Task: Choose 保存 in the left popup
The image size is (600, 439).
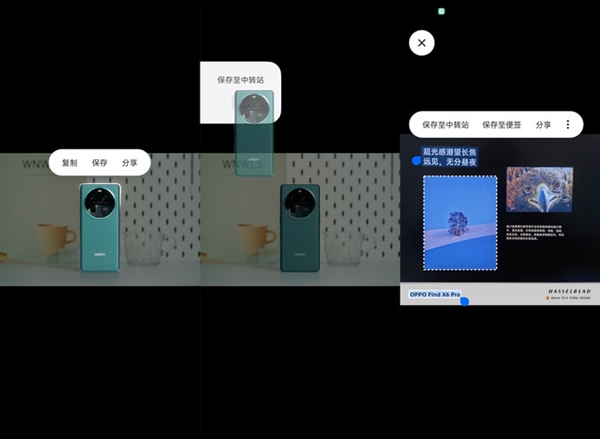Action: (99, 162)
